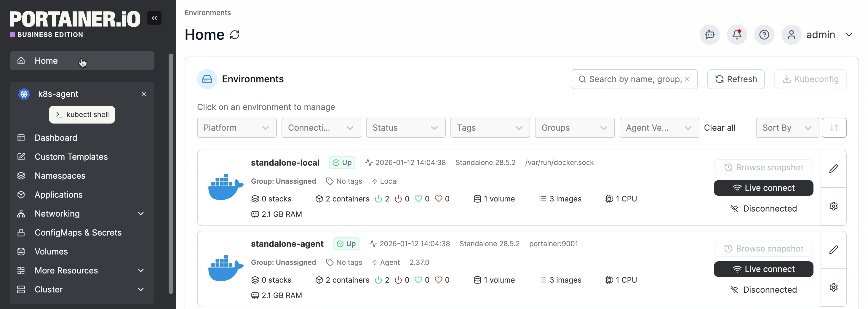The width and height of the screenshot is (868, 309).
Task: Close the k8s-agent environment panel
Action: coord(143,94)
